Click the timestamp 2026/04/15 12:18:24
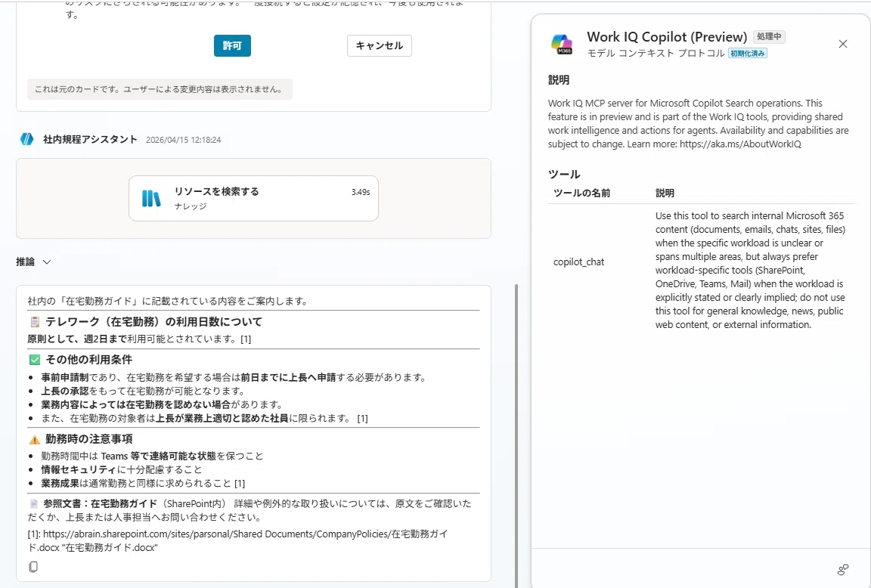 (183, 140)
